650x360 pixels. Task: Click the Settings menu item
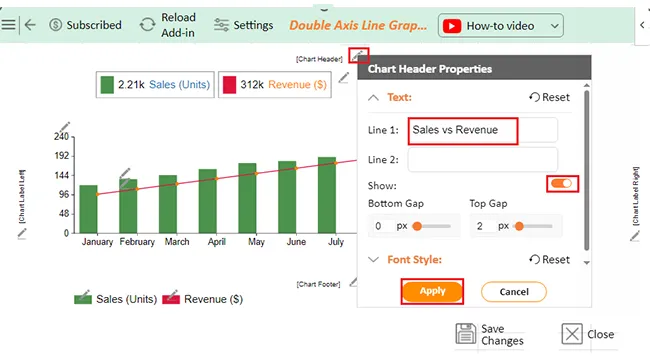[x=253, y=25]
